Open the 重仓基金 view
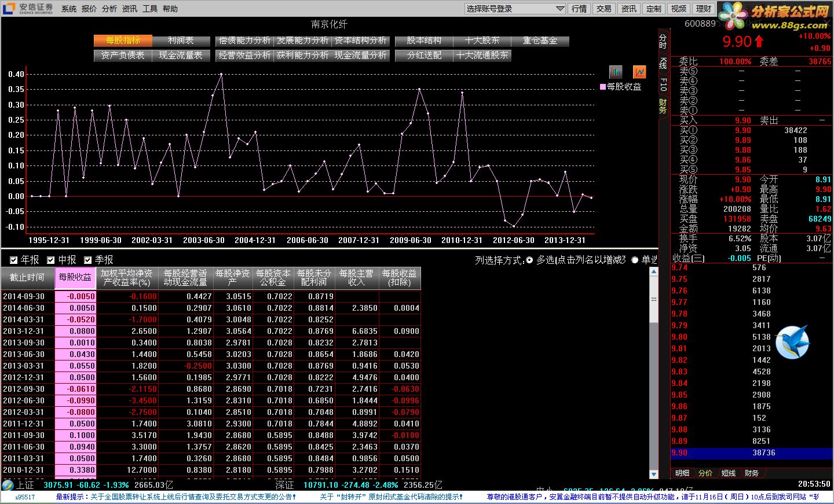834x504 pixels. click(x=540, y=41)
